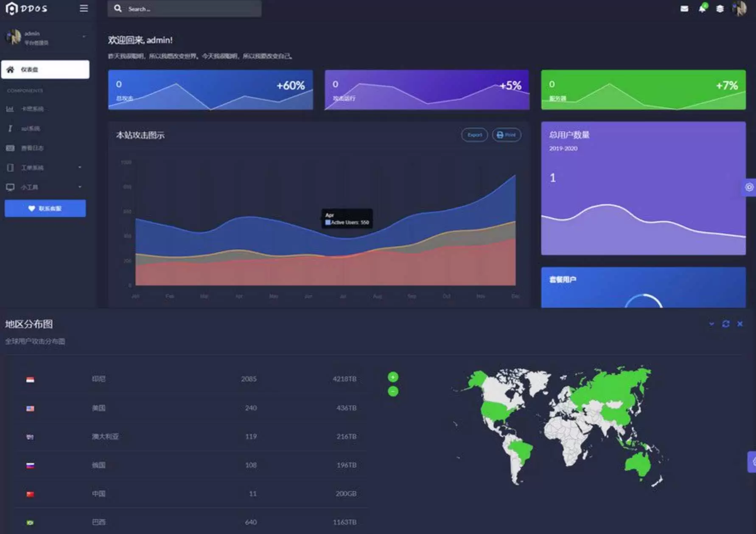Click the 640 count in 巴西 row
Image resolution: width=756 pixels, height=534 pixels.
click(251, 522)
